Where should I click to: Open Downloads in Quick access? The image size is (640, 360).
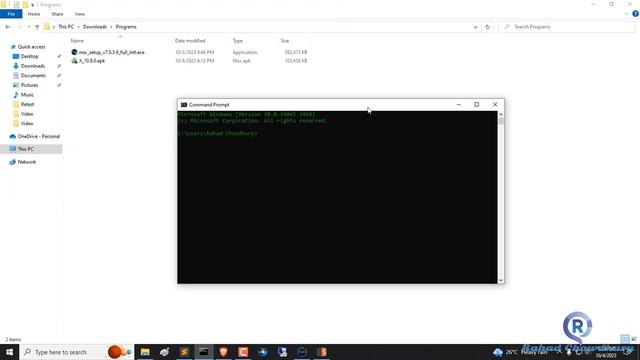pyautogui.click(x=33, y=66)
